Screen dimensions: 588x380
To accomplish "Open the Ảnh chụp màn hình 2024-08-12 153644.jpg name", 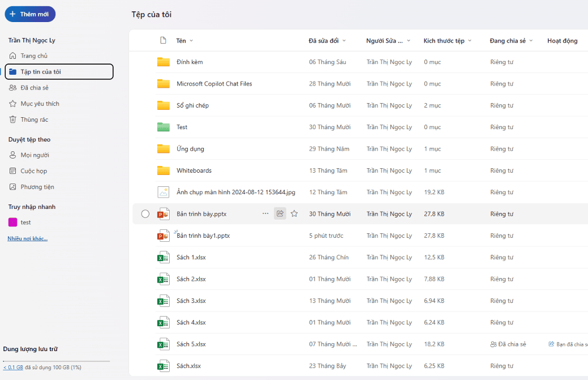I will 236,192.
